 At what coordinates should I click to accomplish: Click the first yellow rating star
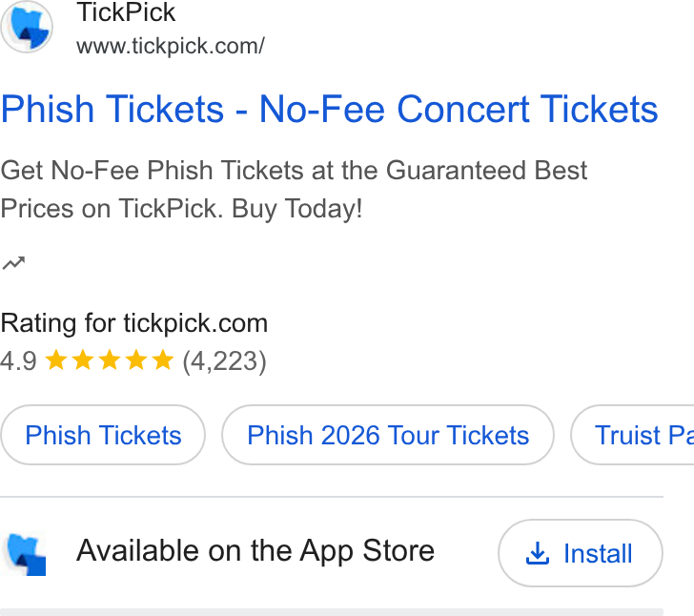pos(56,359)
